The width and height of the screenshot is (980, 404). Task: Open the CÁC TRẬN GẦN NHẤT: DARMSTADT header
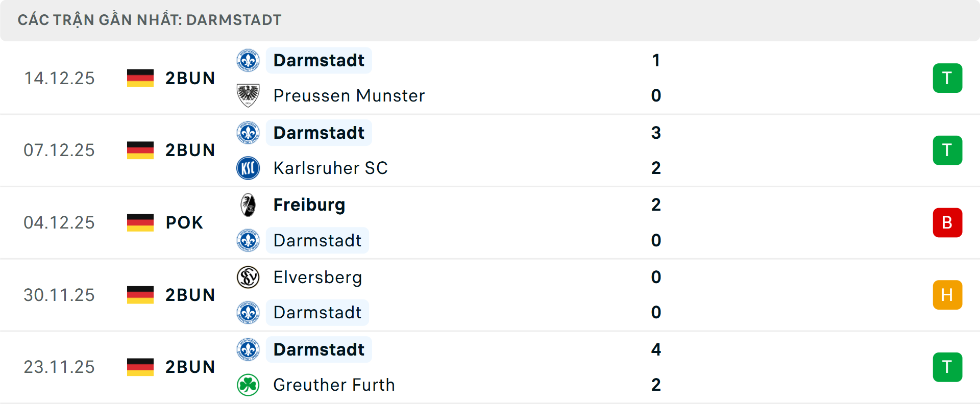pos(150,20)
